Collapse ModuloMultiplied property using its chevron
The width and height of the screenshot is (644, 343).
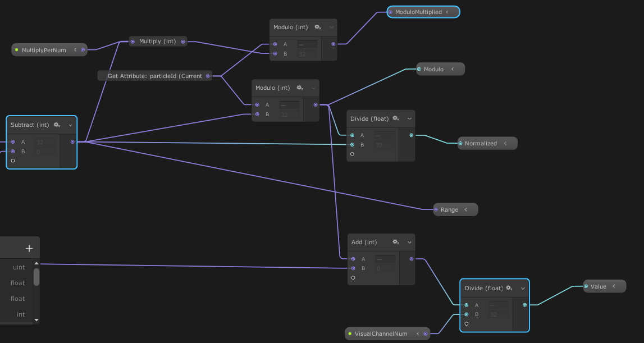tap(446, 11)
